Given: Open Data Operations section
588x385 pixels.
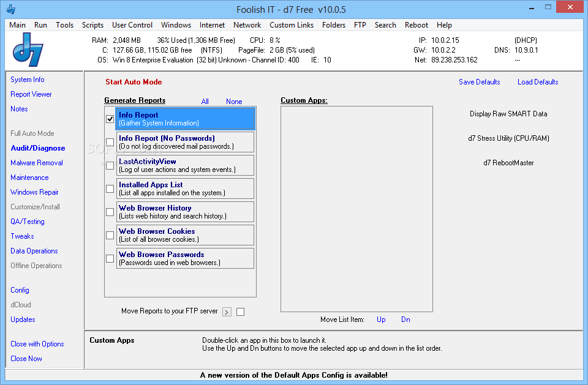Looking at the screenshot, I should click(x=34, y=251).
